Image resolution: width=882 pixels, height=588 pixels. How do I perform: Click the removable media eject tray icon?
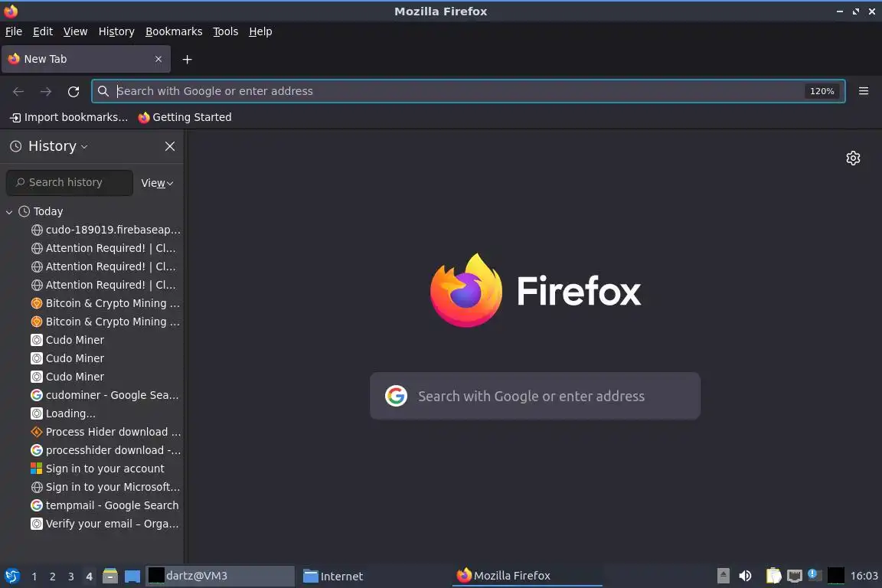point(724,576)
